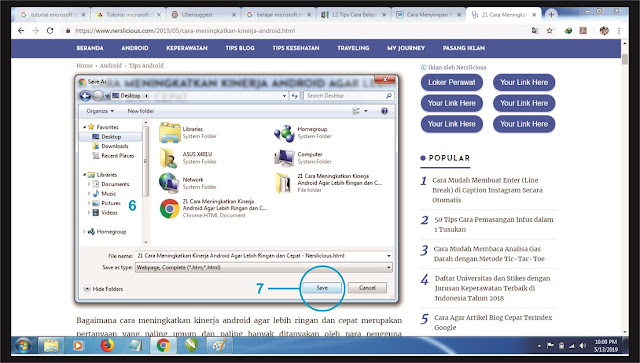This screenshot has width=640, height=363.
Task: Switch to belajar microsoft tab
Action: click(x=278, y=15)
